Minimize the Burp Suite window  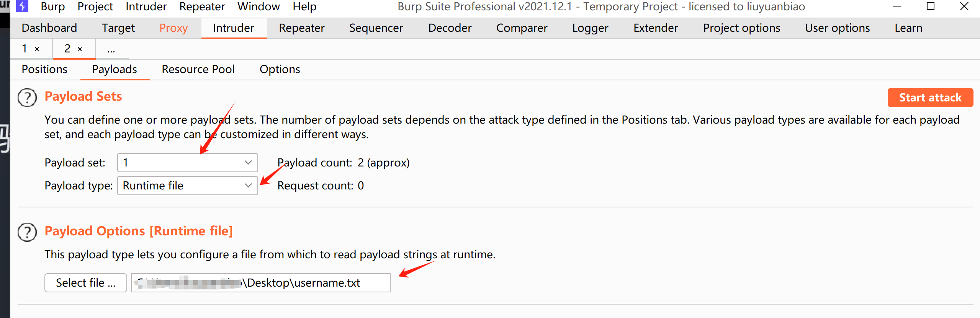click(897, 7)
